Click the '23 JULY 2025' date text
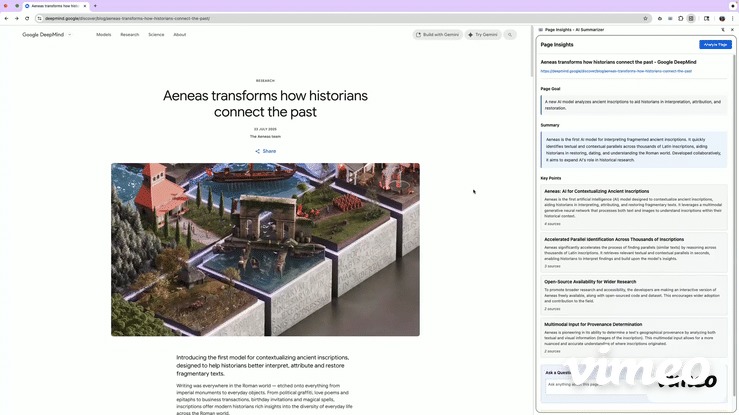This screenshot has width=739, height=415. tap(265, 129)
